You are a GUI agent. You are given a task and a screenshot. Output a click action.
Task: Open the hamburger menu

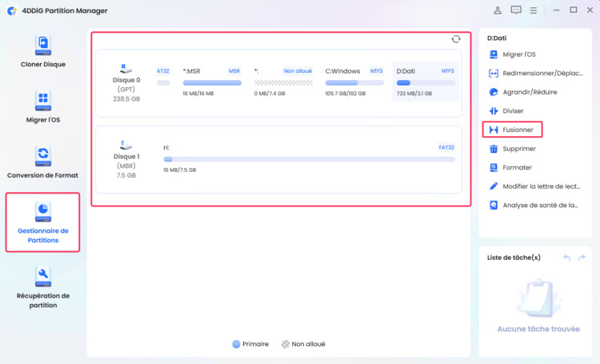tap(533, 10)
